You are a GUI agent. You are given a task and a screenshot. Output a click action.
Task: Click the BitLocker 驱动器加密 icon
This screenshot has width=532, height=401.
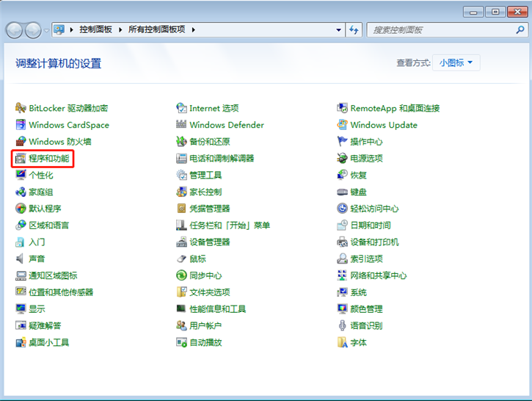(x=21, y=108)
